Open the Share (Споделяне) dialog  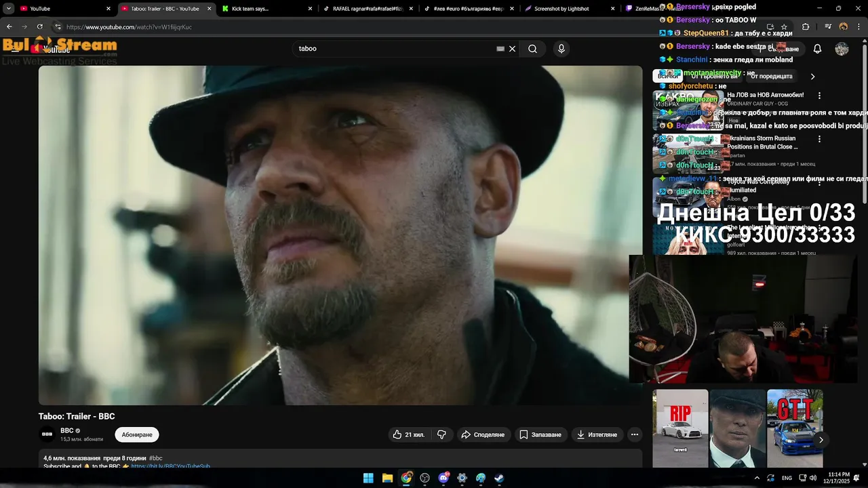[483, 434]
